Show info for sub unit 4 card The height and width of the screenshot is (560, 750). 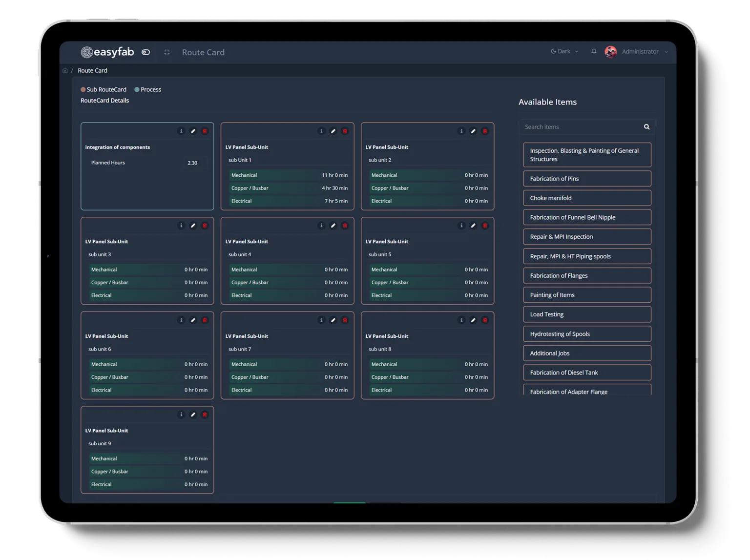point(321,226)
